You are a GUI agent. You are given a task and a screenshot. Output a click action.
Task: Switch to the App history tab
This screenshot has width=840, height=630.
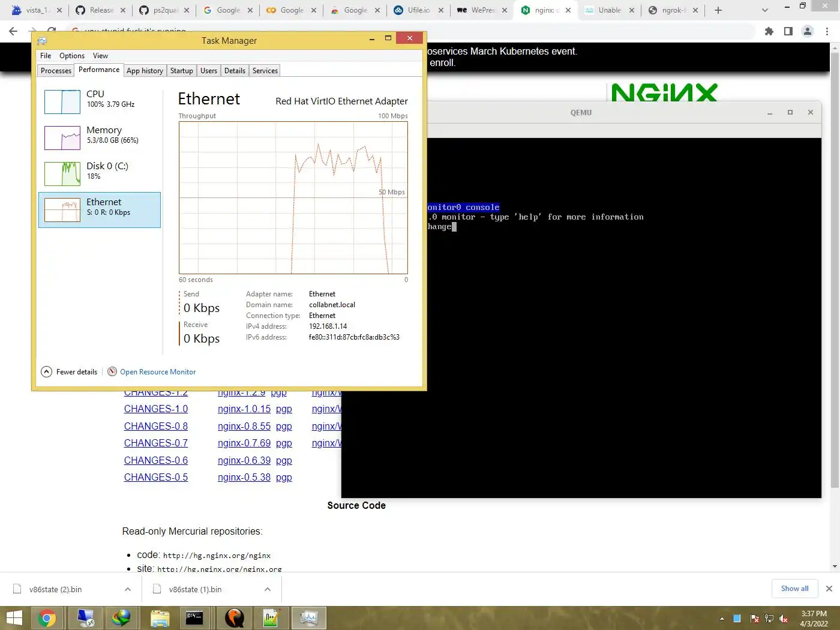pyautogui.click(x=145, y=71)
